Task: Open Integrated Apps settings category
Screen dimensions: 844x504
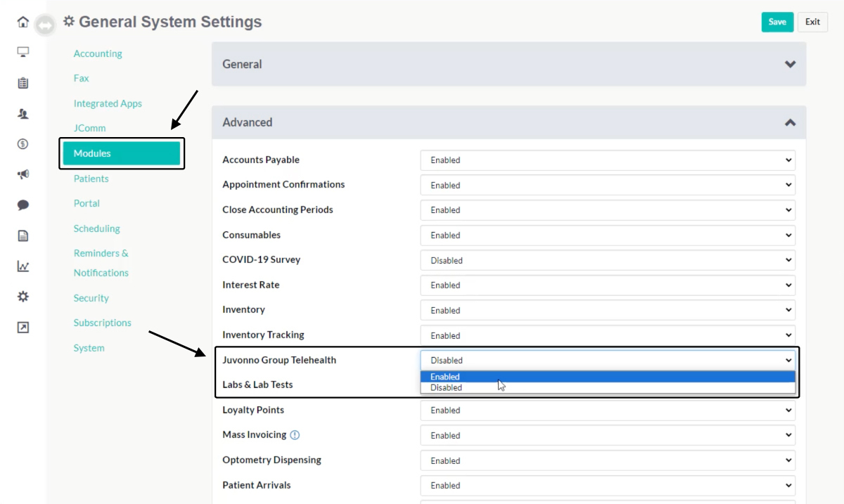Action: (108, 103)
